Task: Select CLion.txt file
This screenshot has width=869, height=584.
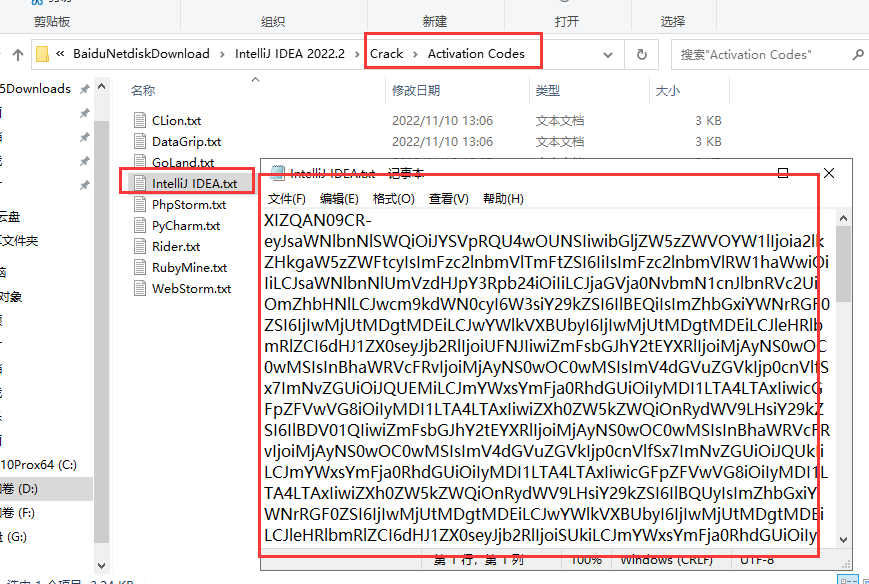Action: tap(176, 120)
